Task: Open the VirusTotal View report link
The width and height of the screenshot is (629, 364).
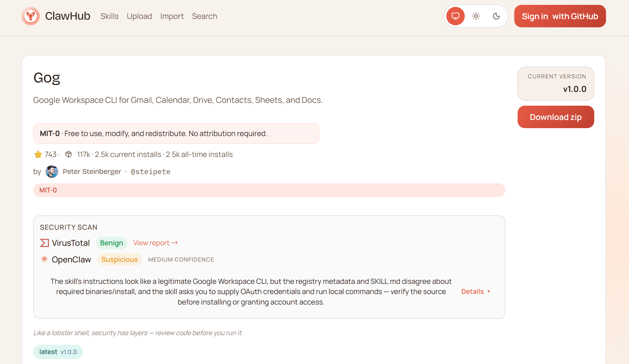Action: (x=155, y=243)
